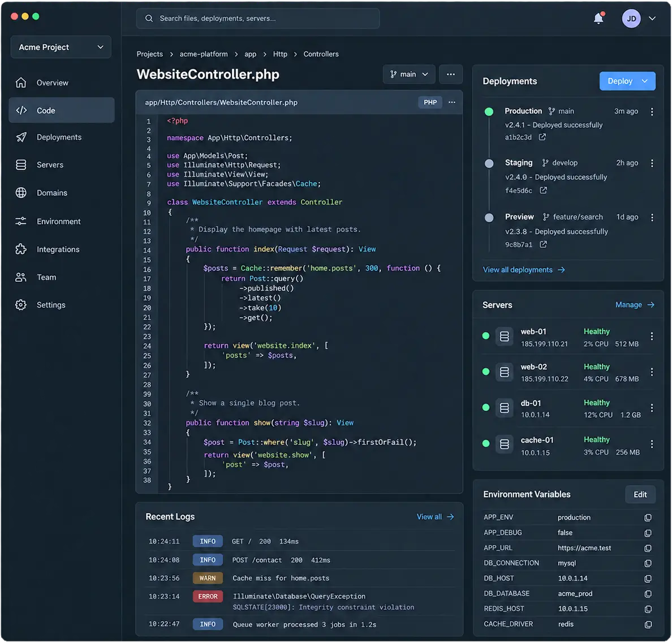Open notifications bell

598,18
